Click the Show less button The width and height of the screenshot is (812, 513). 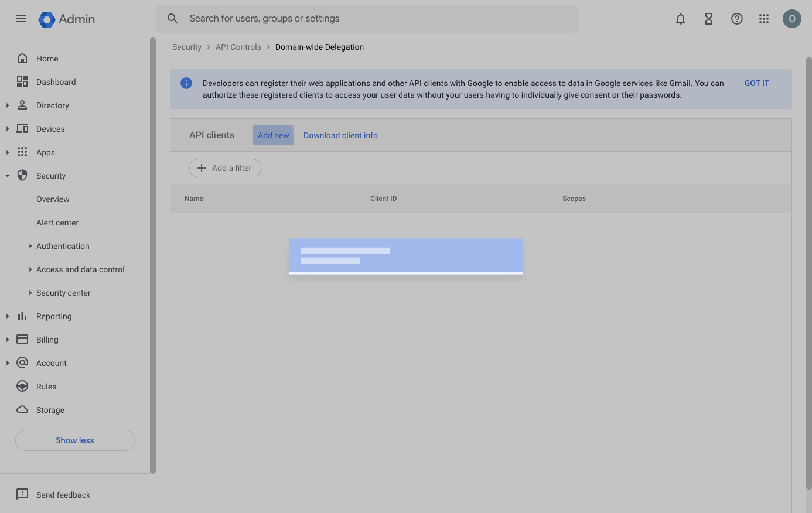click(75, 440)
